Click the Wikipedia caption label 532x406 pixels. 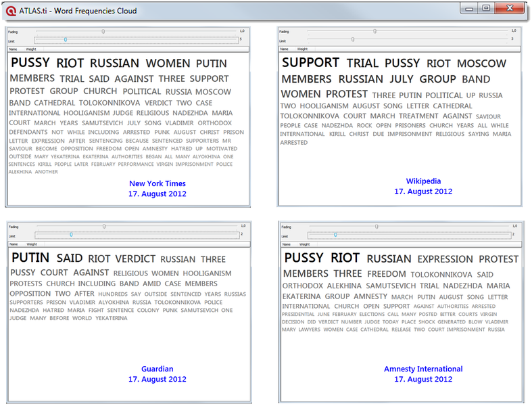pyautogui.click(x=423, y=181)
